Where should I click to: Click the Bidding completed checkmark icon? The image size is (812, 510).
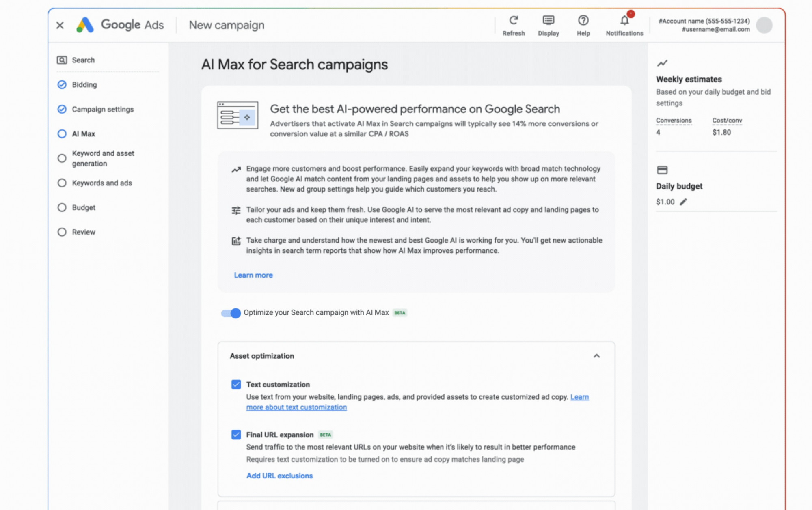[x=62, y=84]
